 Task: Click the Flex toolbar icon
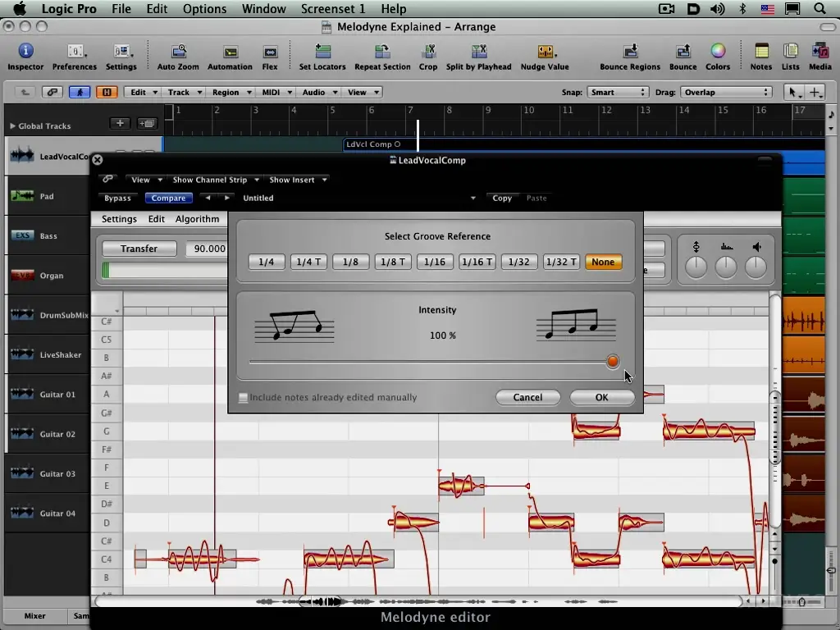[x=270, y=52]
